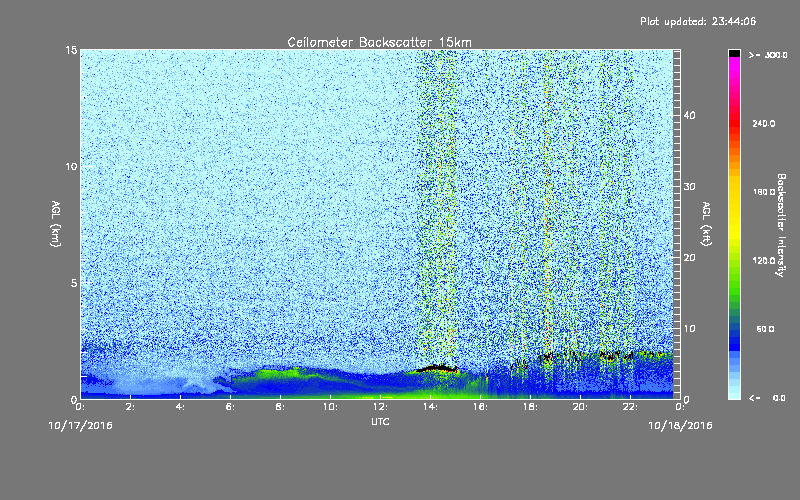Click the 'Plot updated: 23:44:06' timestamp
Viewport: 800px width, 500px height.
pos(698,21)
